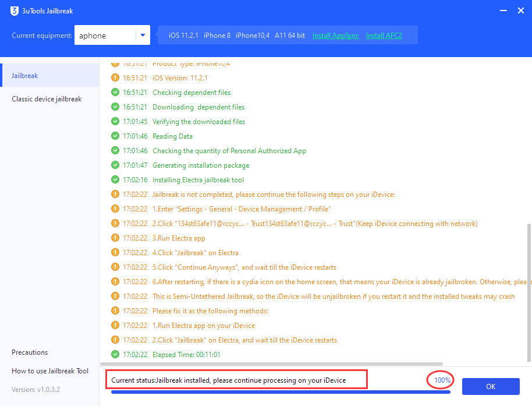This screenshot has width=532, height=406.
Task: Click warning icon for 4.Click Jailbreak on Electra
Action: (115, 253)
